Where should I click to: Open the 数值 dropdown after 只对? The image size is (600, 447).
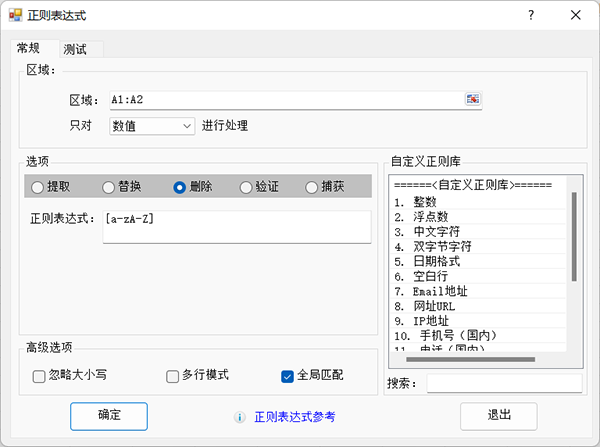152,126
